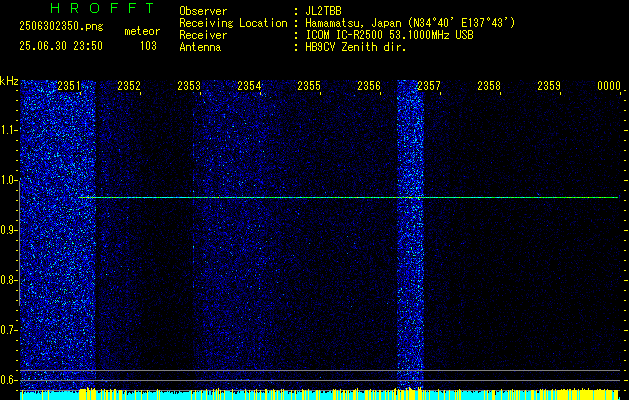Viewport: 629px width, 400px height.
Task: Click the 2352 time marker
Action: (x=129, y=85)
